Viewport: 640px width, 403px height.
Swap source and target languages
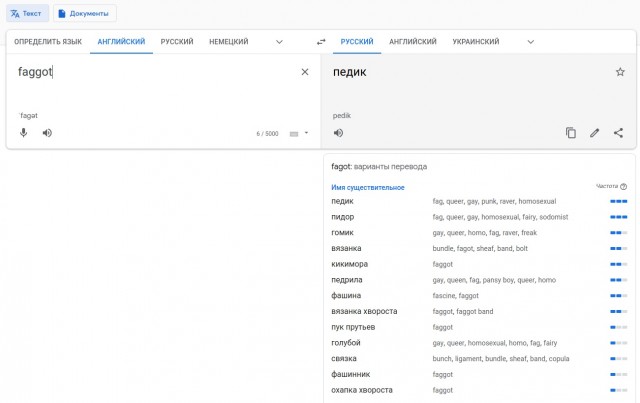[321, 42]
